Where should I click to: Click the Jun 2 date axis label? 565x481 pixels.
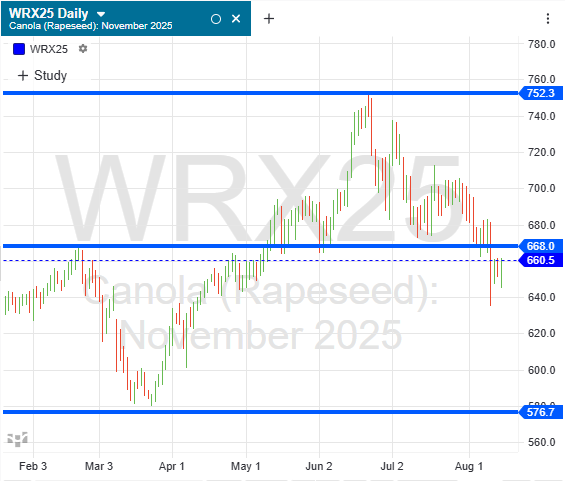[319, 466]
